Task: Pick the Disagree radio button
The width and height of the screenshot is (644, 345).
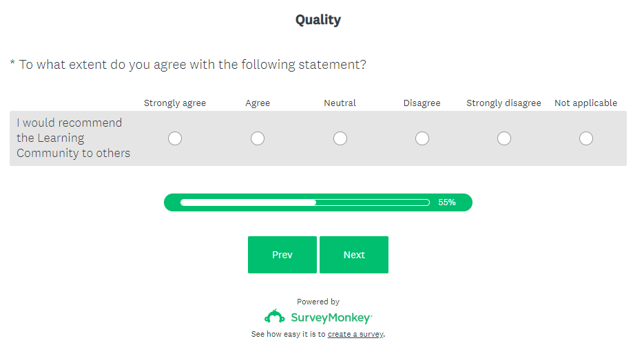Action: click(x=422, y=138)
